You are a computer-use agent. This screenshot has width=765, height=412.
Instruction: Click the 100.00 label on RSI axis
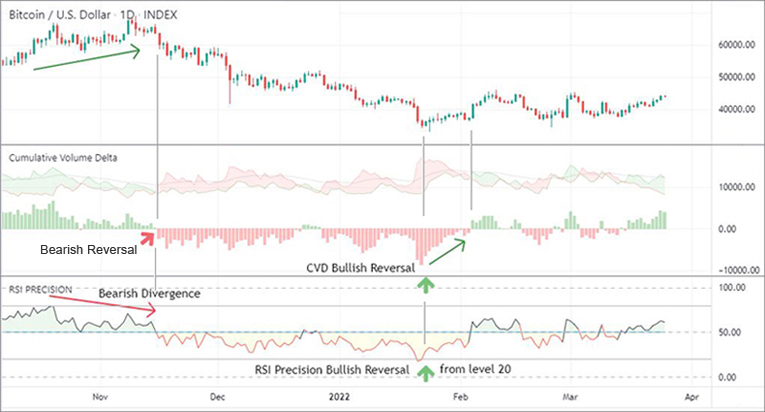732,288
